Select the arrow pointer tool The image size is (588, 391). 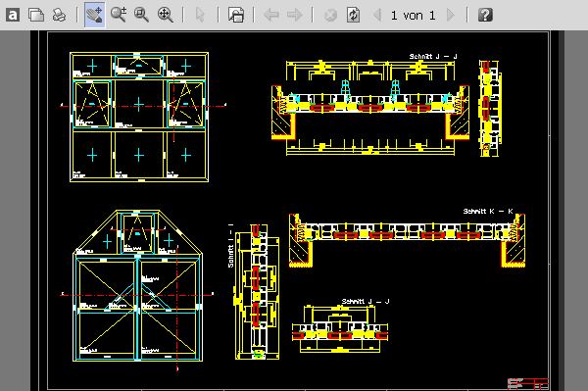point(200,15)
